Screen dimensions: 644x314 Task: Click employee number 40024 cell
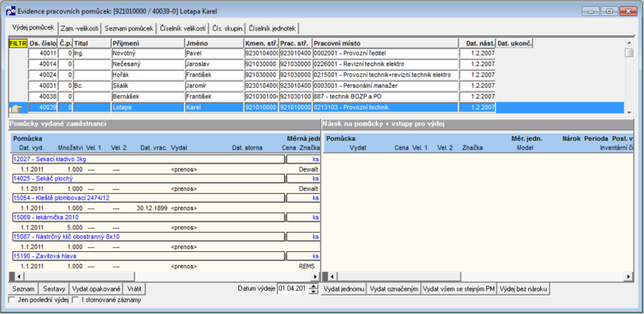tap(43, 75)
